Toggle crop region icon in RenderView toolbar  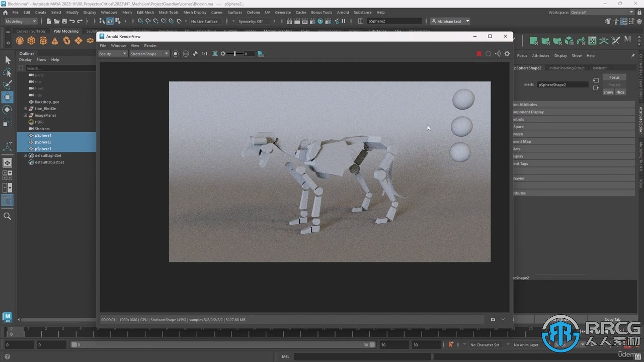pos(215,54)
